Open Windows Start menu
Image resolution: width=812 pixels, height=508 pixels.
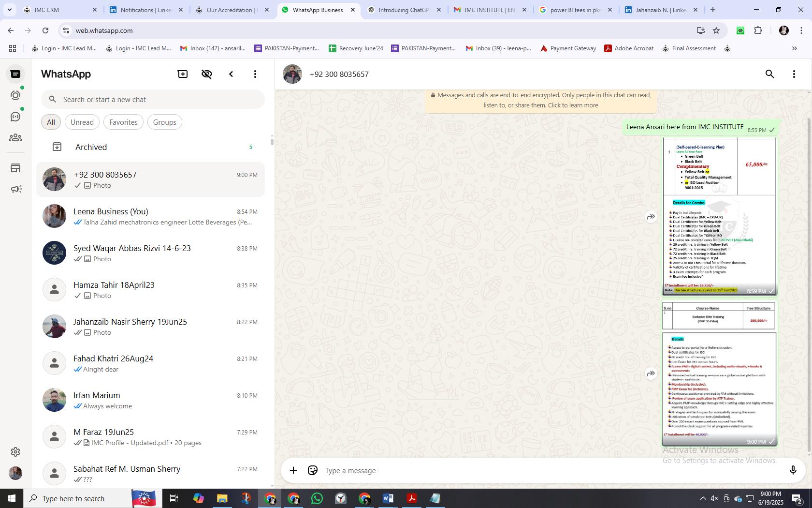tap(12, 498)
